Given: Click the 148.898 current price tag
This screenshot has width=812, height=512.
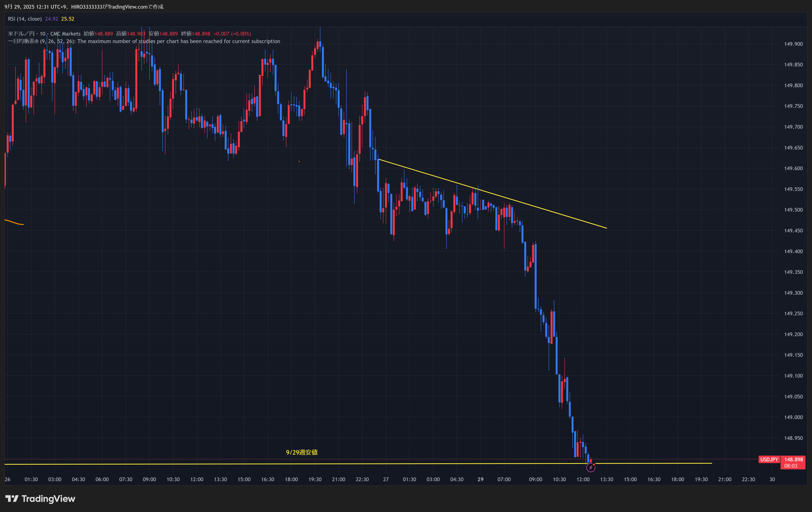Looking at the screenshot, I should coord(793,459).
